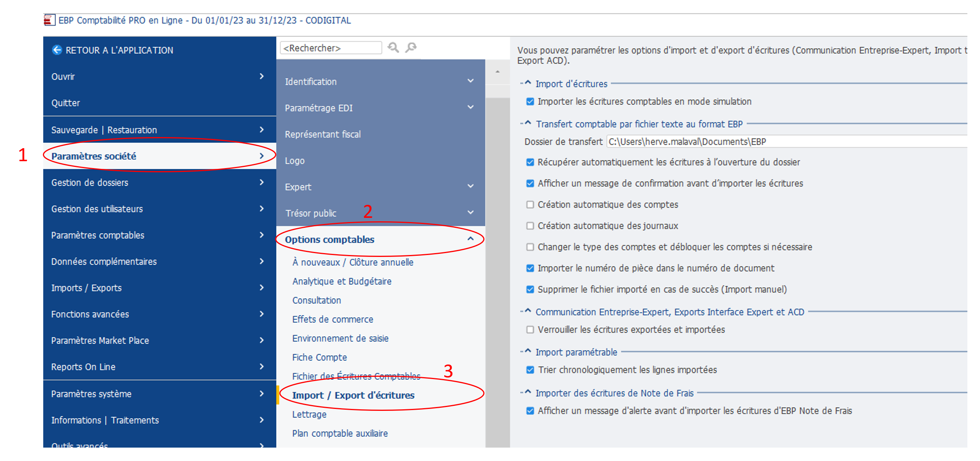Click the EBP application icon in title bar
The width and height of the screenshot is (980, 461).
[x=49, y=20]
